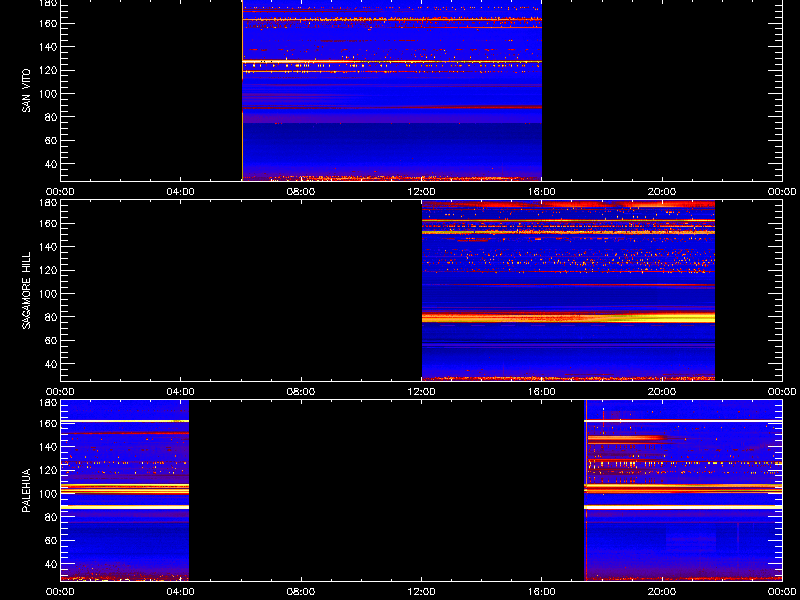
Task: Click the 140 frequency label on Sagamore Hill axis
Action: (x=48, y=247)
